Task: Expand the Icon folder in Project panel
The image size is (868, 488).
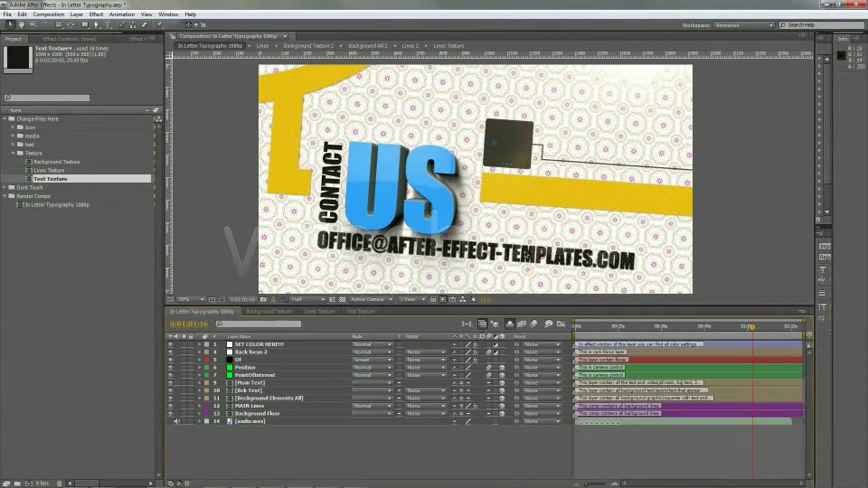Action: [x=13, y=127]
